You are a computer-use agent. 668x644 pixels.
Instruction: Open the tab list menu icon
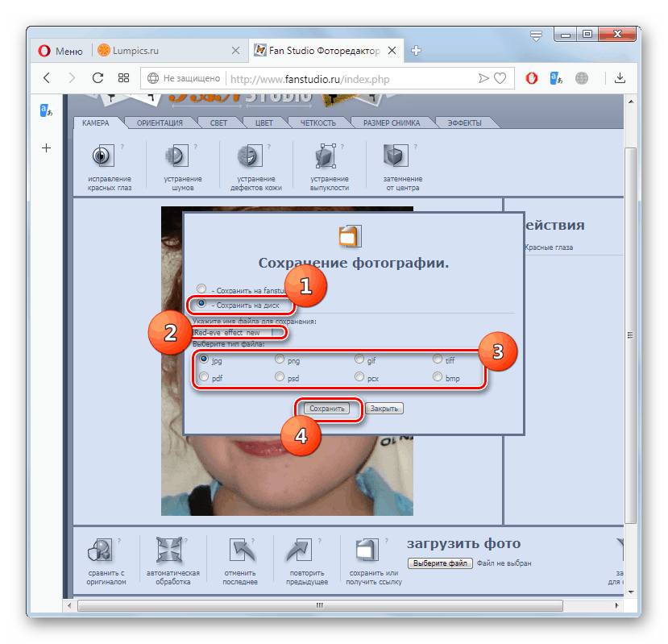(536, 35)
